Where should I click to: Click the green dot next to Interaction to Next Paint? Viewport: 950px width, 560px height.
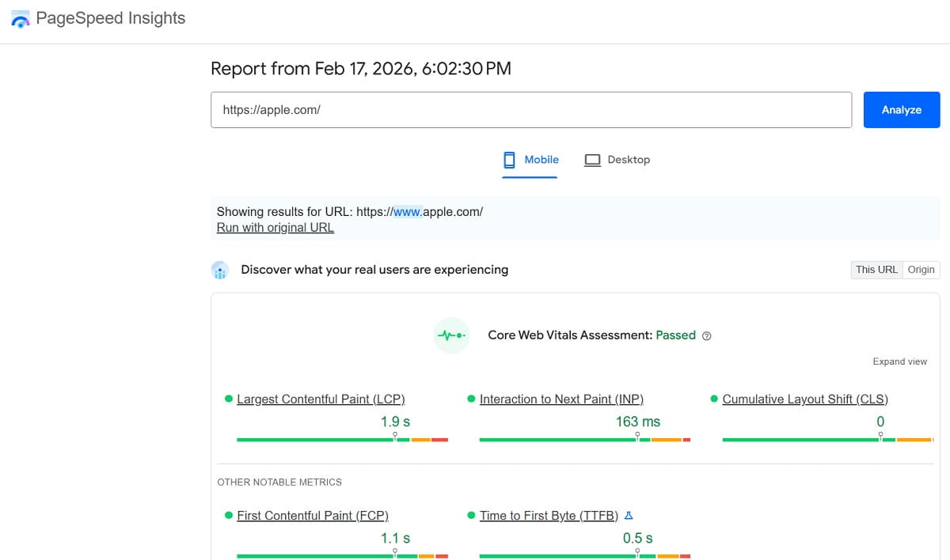pyautogui.click(x=472, y=399)
